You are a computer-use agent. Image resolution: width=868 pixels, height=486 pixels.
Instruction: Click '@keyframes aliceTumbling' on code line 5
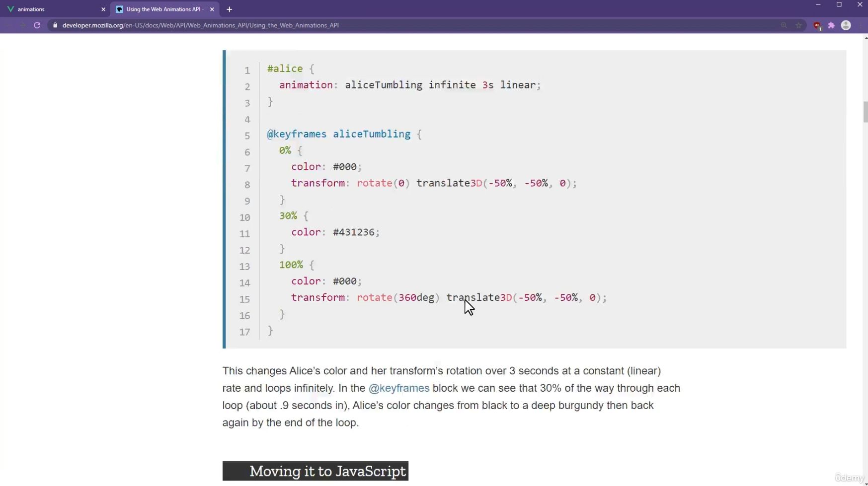coord(339,134)
